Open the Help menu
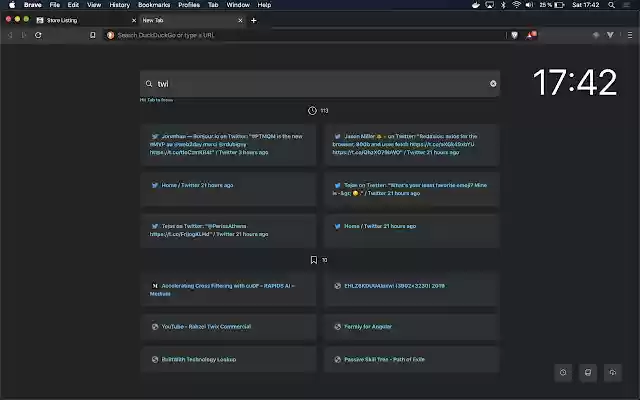This screenshot has height=400, width=640. click(x=264, y=5)
